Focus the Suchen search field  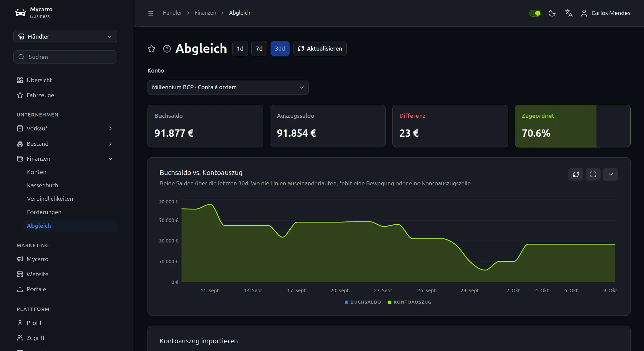point(65,57)
